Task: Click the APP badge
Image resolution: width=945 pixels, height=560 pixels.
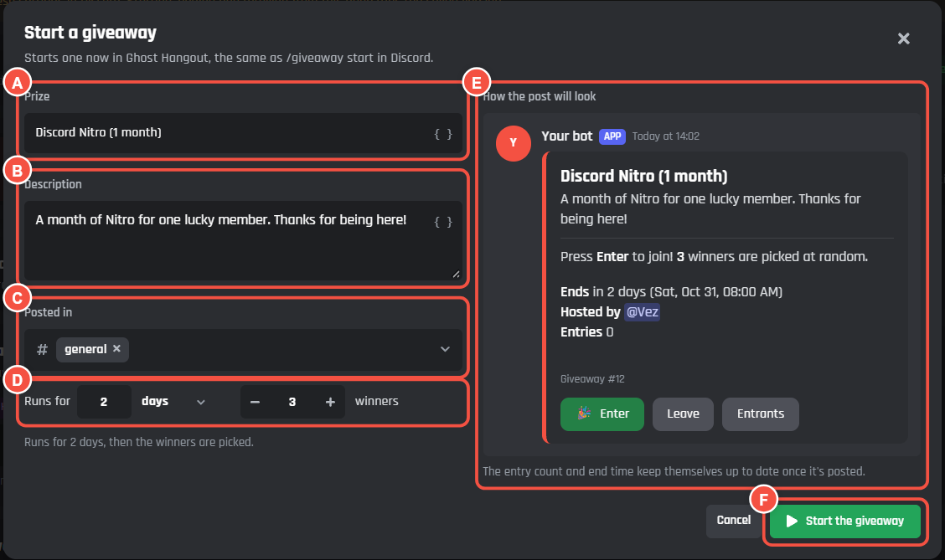Action: [x=612, y=136]
